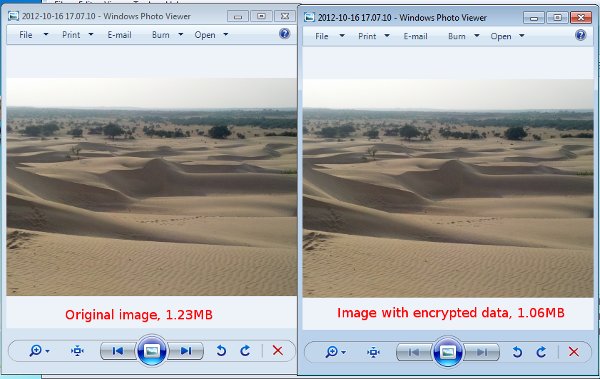Go to next image in right viewer

click(x=482, y=353)
